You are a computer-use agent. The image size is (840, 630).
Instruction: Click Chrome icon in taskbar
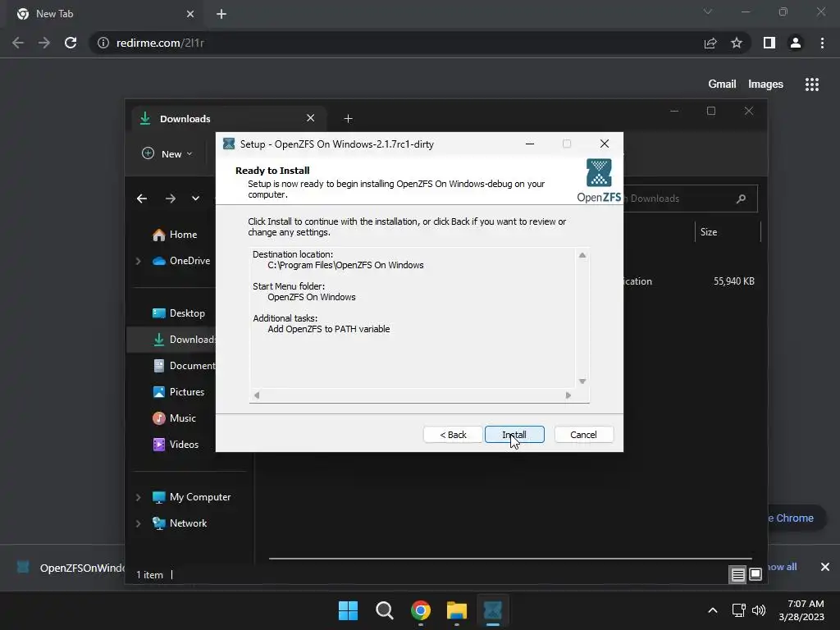(x=421, y=610)
